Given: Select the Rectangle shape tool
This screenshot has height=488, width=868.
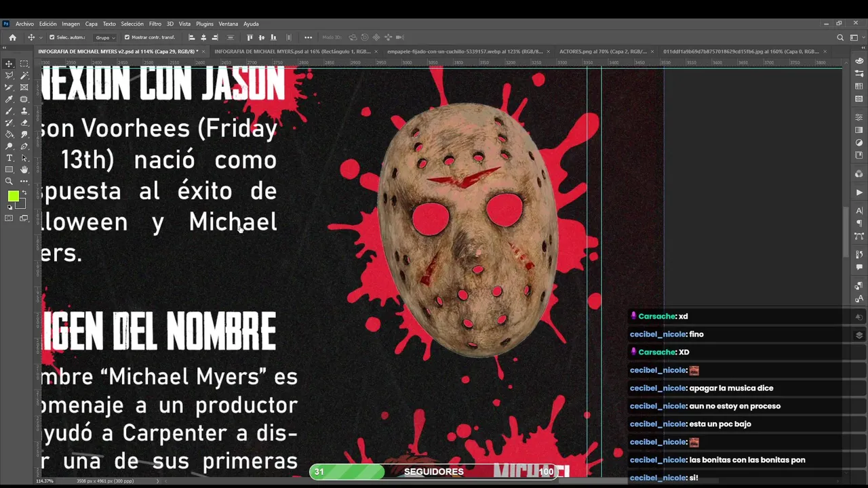Looking at the screenshot, I should [x=9, y=169].
